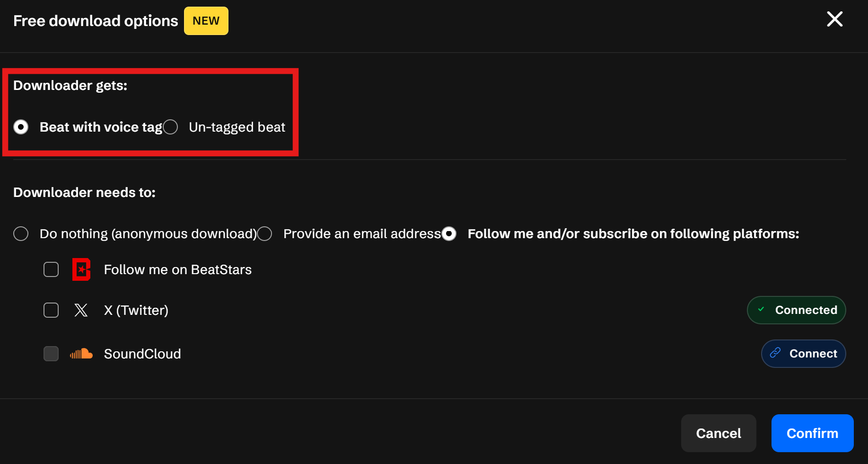Select 'Do nothing (anonymous download)' radio

[x=21, y=233]
